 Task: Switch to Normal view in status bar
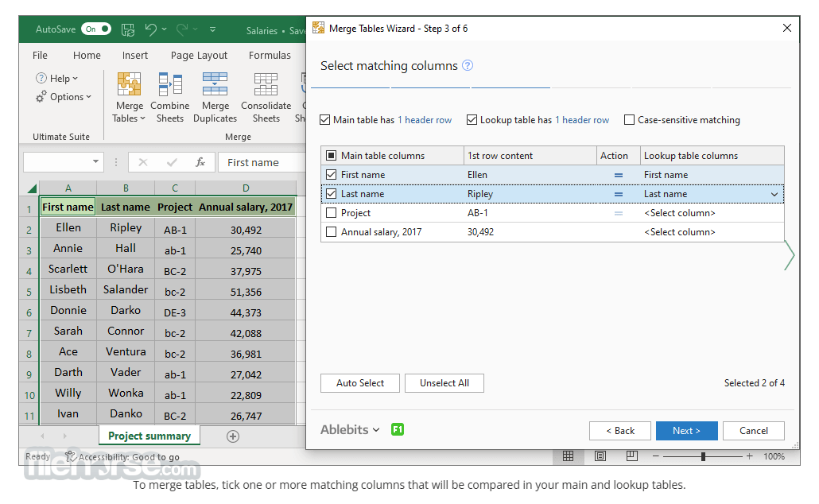(x=569, y=456)
